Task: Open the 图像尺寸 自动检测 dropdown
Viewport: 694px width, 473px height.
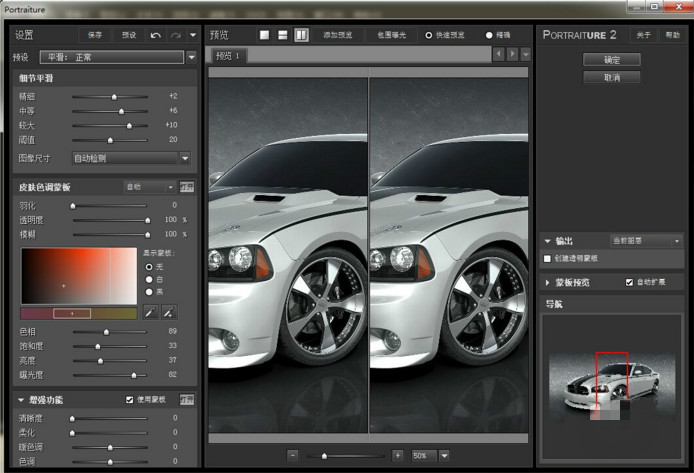Action: 185,157
